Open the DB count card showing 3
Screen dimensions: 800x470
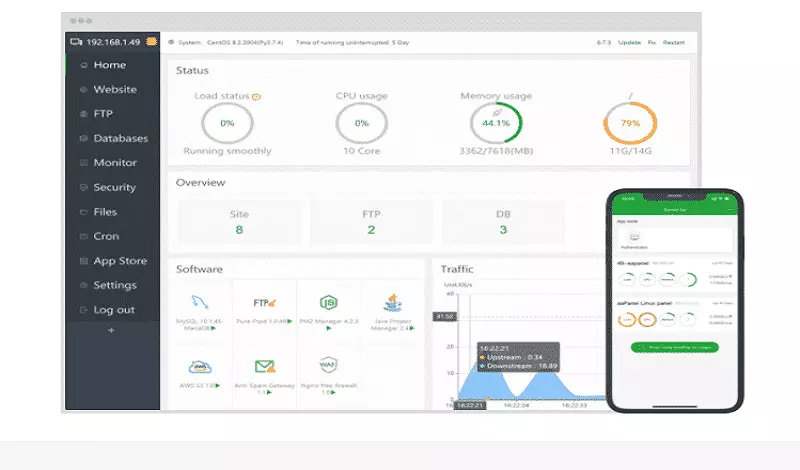tap(503, 222)
